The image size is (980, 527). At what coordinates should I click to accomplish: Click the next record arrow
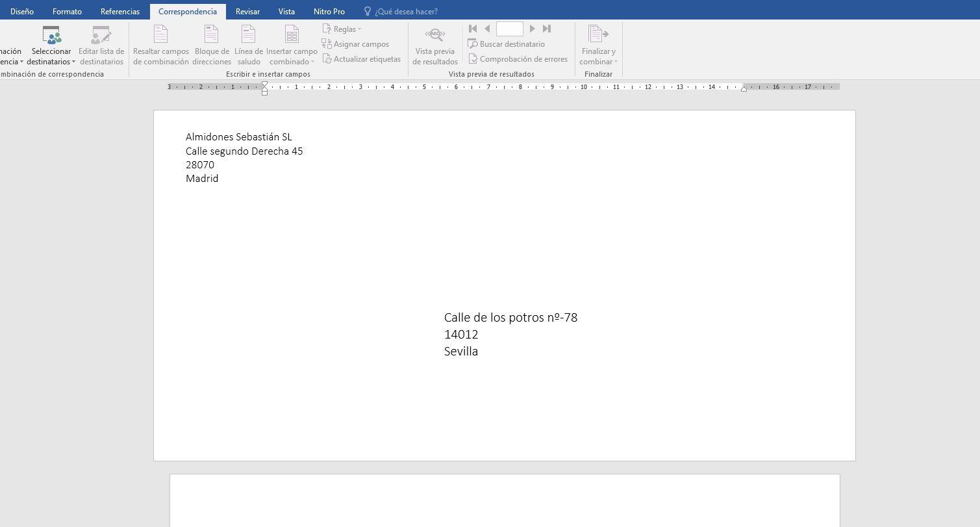point(533,29)
